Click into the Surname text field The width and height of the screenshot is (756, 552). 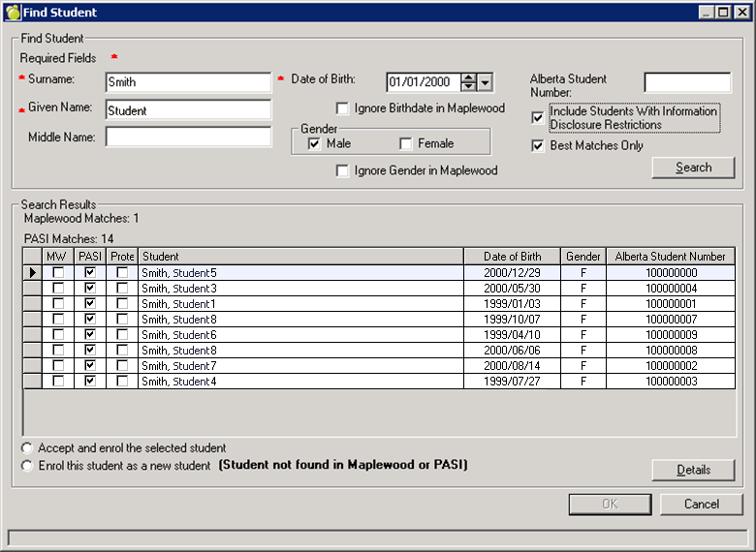188,82
